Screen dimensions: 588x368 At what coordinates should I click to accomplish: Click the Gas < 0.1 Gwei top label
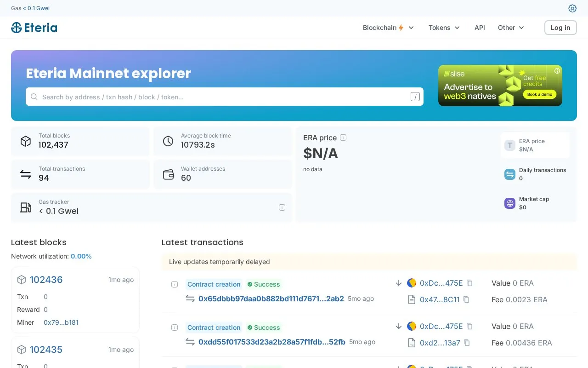30,8
